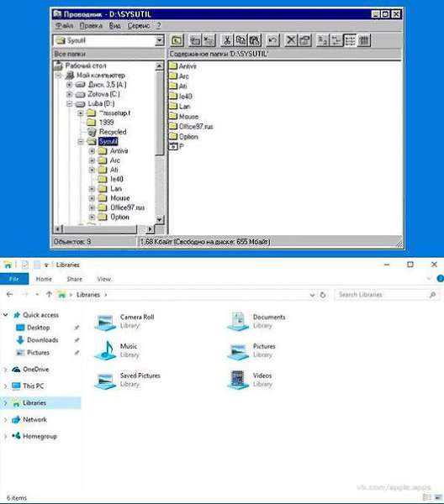This screenshot has width=444, height=504.
Task: Select Downloads in Quick access
Action: pyautogui.click(x=42, y=340)
